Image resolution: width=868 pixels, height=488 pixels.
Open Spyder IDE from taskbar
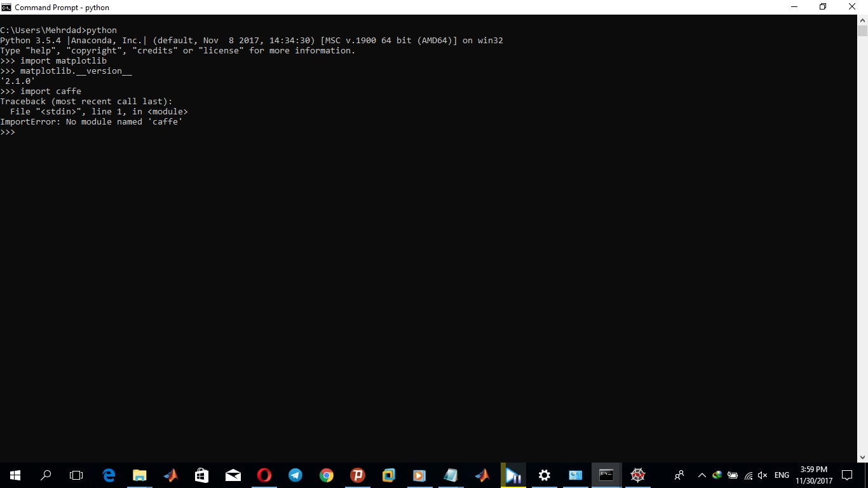click(x=638, y=475)
